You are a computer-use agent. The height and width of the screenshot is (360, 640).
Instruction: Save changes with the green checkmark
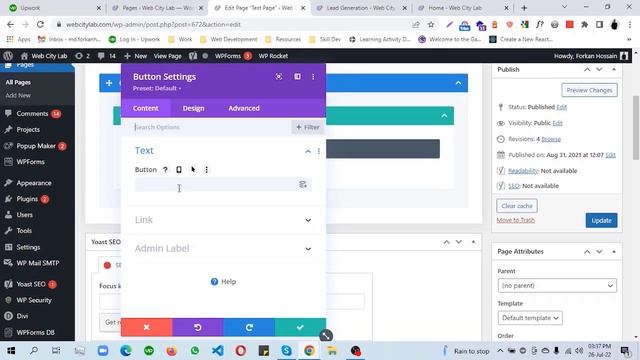click(x=300, y=327)
